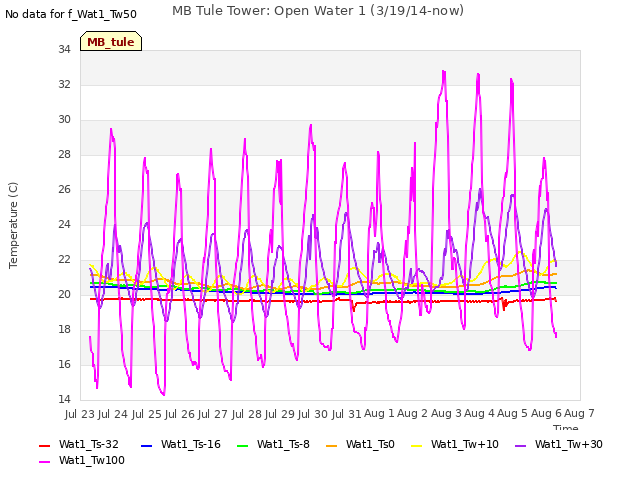This screenshot has width=640, height=480.
Task: Click the Jul 23 x-axis tick label
Action: coord(80,414)
